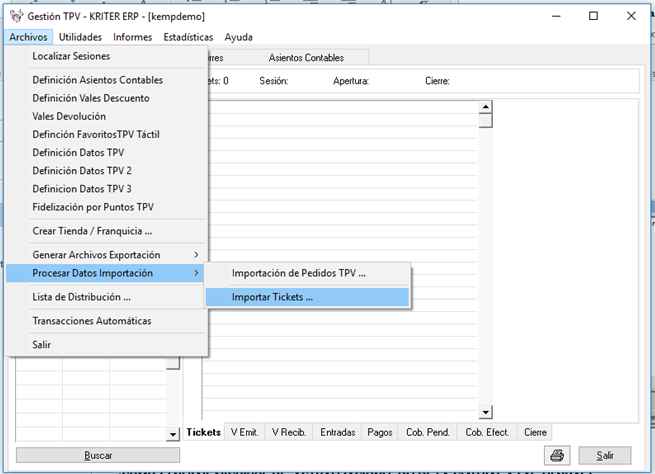Click the scroll up arrow of ticket list
This screenshot has width=655, height=474.
point(485,107)
